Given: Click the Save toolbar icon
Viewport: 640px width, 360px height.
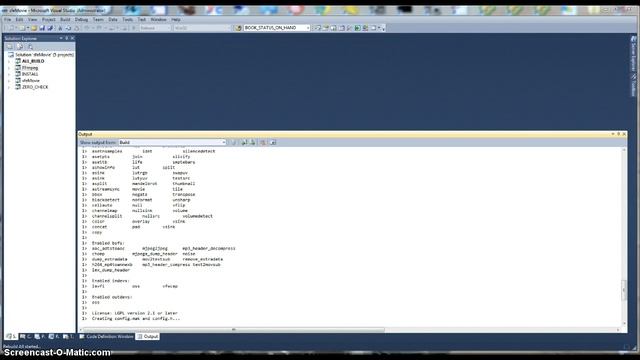Looking at the screenshot, I should (42, 28).
